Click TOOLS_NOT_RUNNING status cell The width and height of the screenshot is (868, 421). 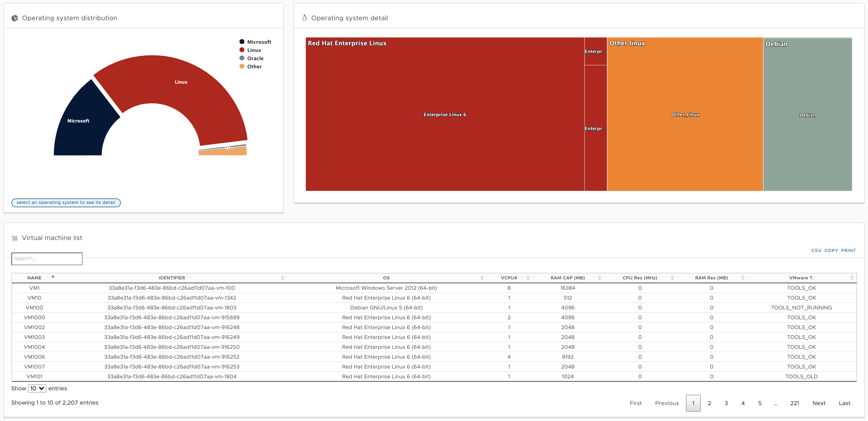pos(801,307)
